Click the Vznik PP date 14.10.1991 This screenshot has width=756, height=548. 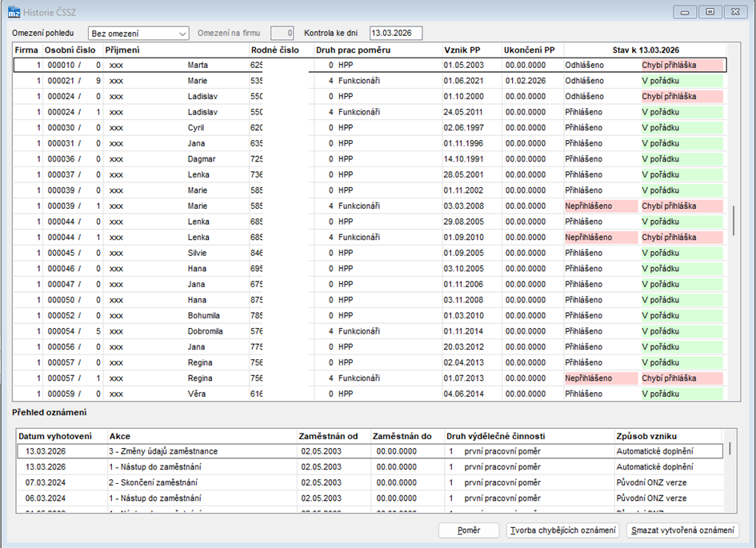tap(463, 159)
